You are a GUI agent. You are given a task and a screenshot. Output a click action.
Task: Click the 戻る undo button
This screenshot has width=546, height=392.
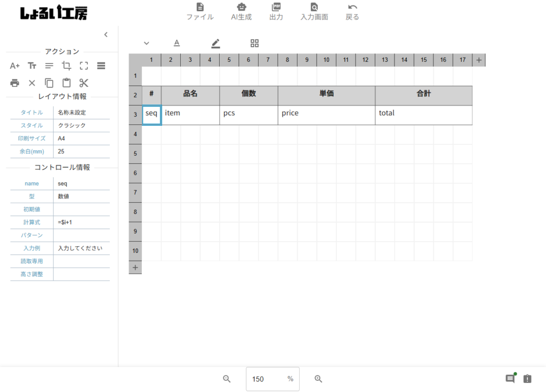[352, 12]
